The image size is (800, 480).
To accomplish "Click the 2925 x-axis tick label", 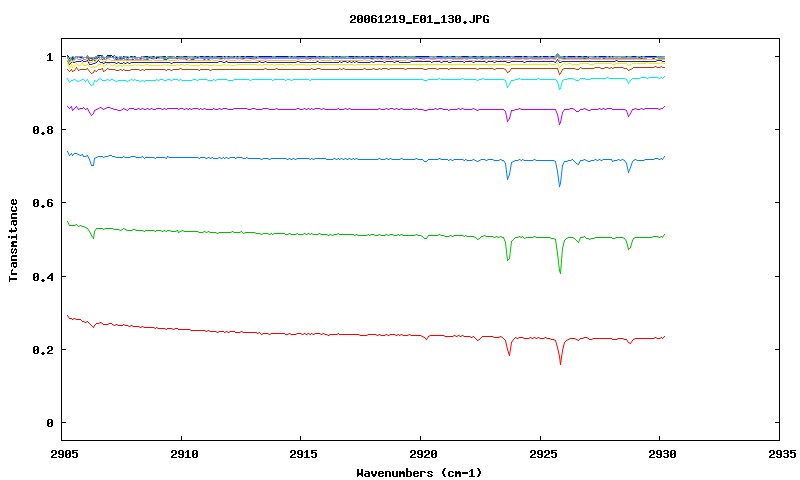I will [x=543, y=454].
